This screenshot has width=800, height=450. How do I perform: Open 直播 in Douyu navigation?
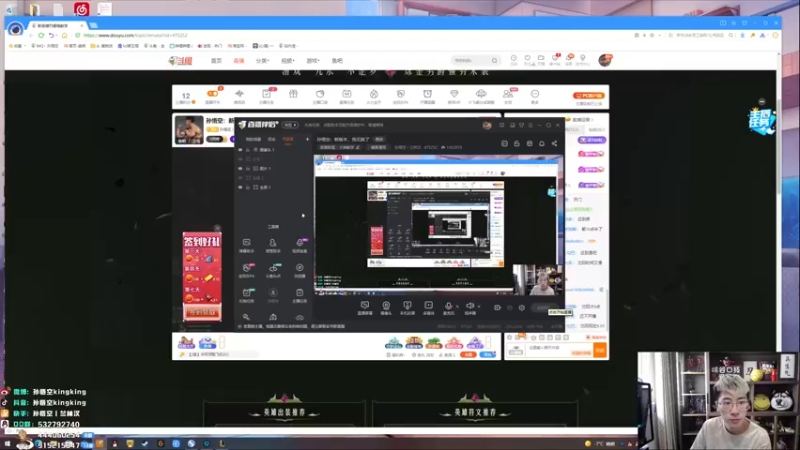(239, 61)
